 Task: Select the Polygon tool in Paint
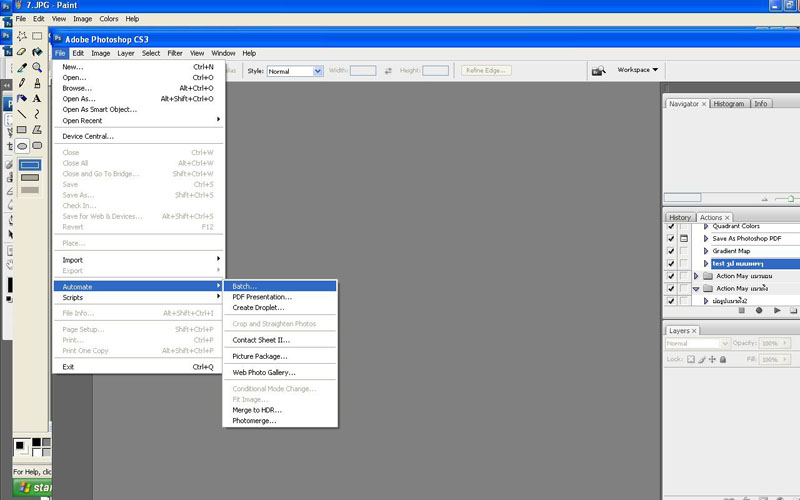click(37, 130)
